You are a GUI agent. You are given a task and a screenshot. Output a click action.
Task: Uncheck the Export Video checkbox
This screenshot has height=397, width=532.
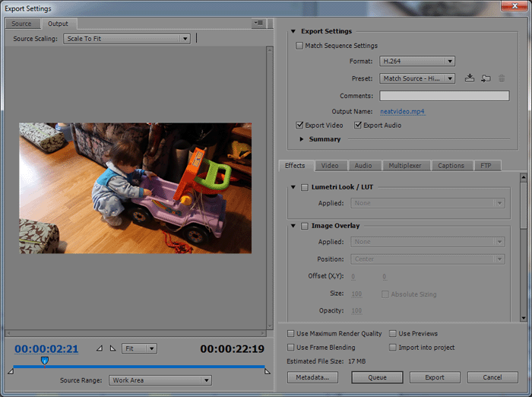299,125
